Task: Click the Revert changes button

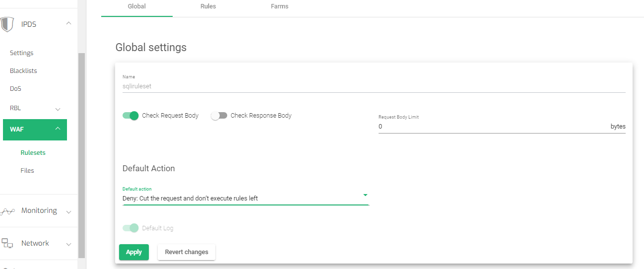Action: pyautogui.click(x=187, y=252)
